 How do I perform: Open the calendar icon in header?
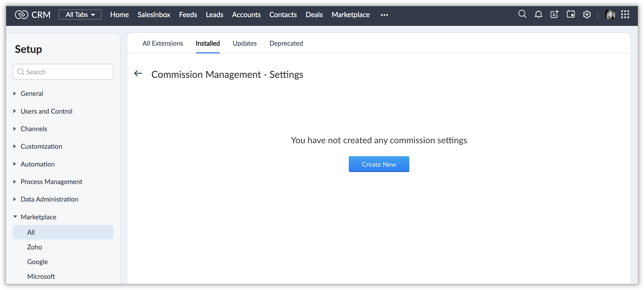(571, 14)
